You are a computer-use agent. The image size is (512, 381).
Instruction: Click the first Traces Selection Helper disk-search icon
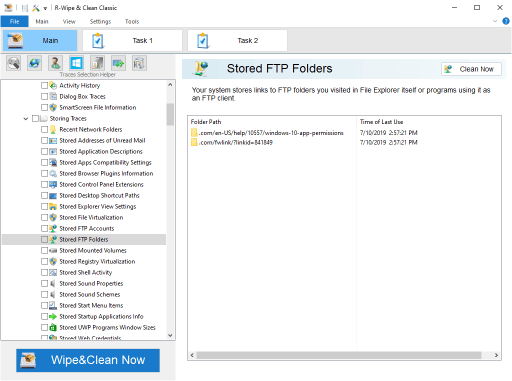point(14,63)
